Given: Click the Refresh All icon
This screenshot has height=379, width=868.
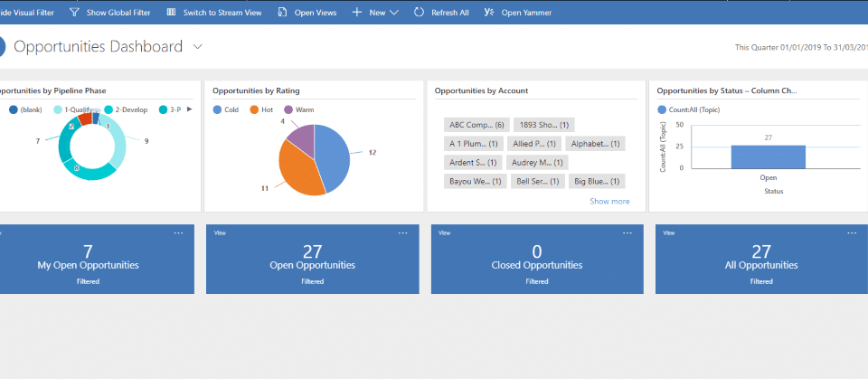Looking at the screenshot, I should click(419, 13).
